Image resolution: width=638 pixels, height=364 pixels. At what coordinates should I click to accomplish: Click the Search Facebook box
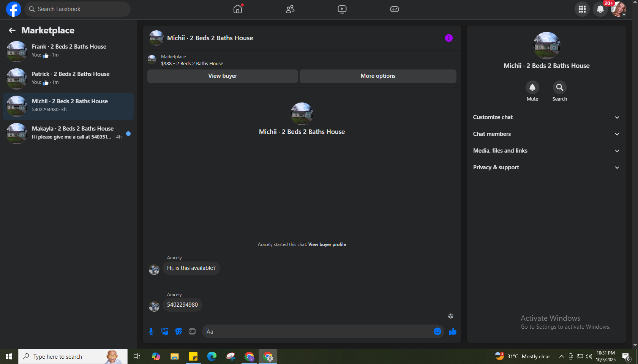click(77, 9)
